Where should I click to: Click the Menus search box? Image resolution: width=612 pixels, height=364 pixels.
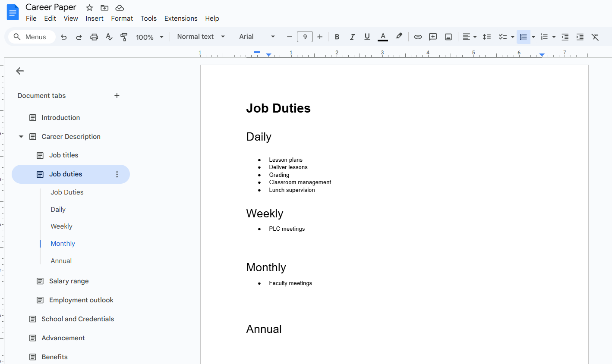32,37
